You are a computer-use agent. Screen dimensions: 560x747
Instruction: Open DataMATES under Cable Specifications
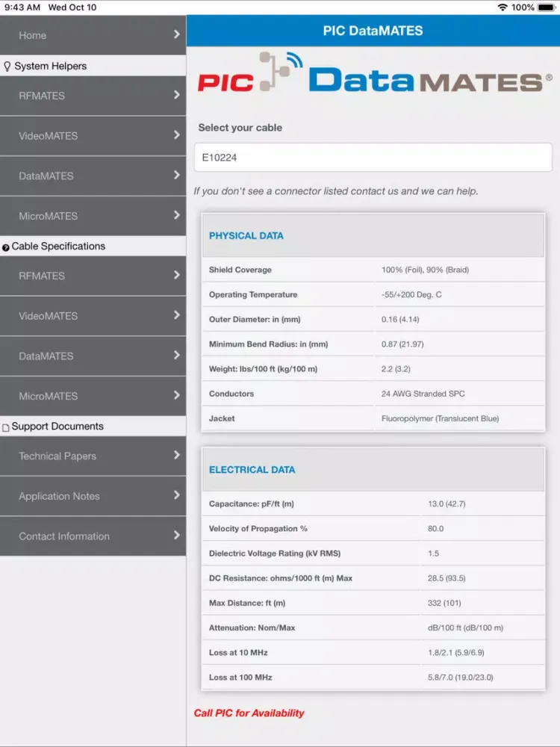93,356
